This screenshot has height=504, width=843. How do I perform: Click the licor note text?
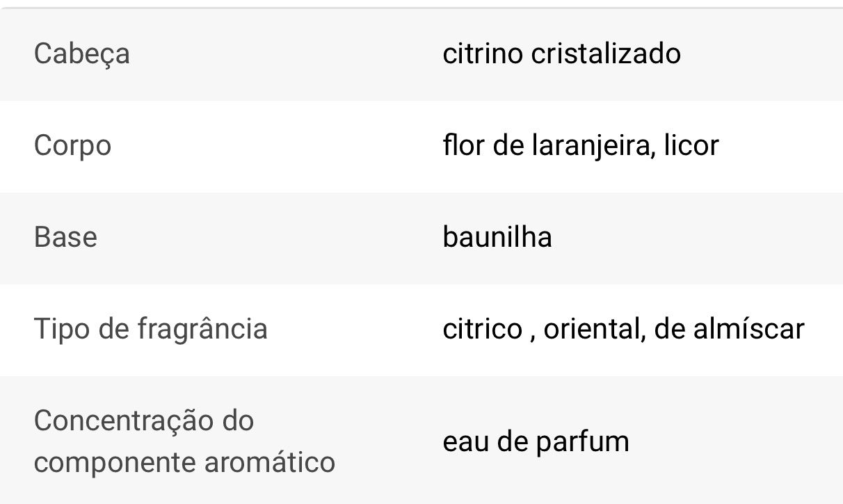pyautogui.click(x=691, y=145)
